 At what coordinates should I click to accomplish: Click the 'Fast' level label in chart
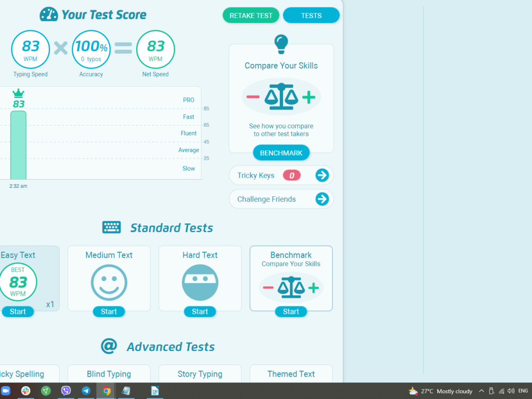click(189, 117)
